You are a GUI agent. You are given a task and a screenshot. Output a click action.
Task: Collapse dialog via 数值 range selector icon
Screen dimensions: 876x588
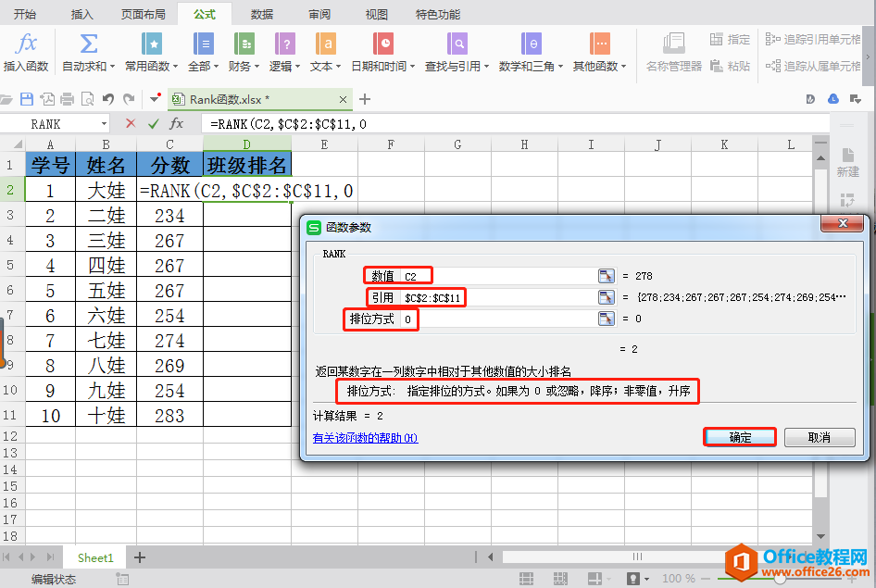click(x=607, y=276)
